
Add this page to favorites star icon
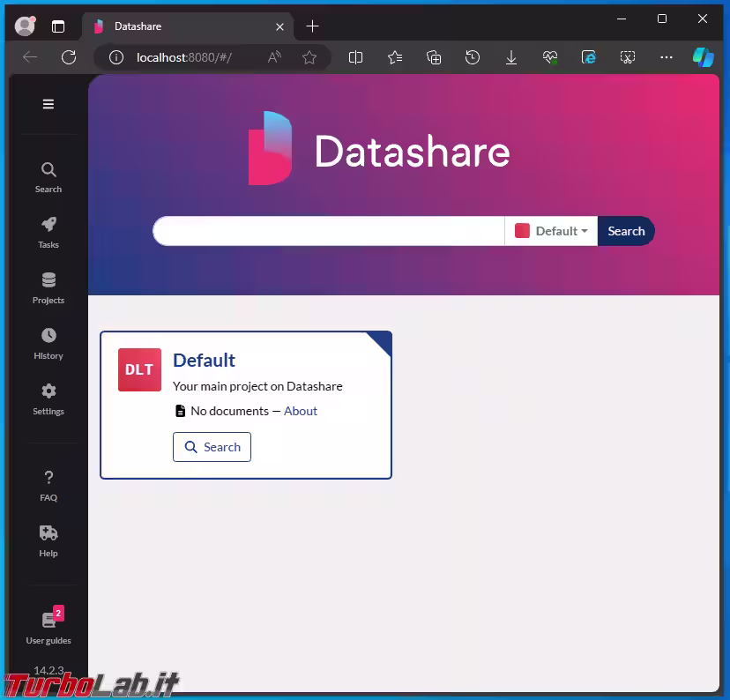309,57
